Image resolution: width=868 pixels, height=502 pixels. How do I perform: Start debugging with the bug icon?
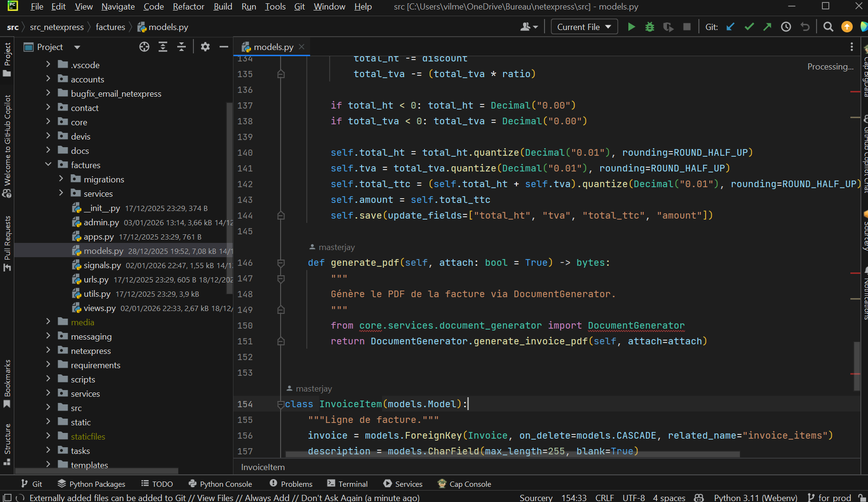(x=649, y=27)
